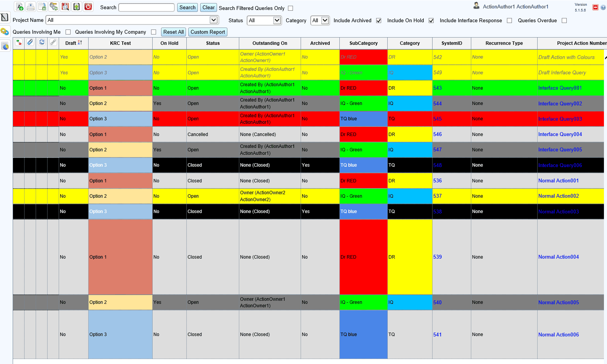Viewport: 607px width, 364px height.
Task: Open the Project Name dropdown
Action: (132, 20)
